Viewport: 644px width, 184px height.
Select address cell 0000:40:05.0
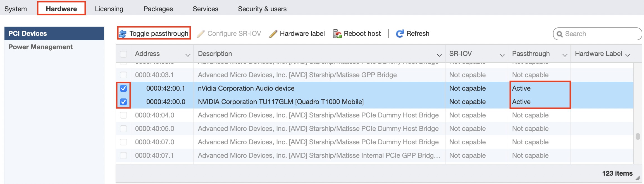click(155, 129)
